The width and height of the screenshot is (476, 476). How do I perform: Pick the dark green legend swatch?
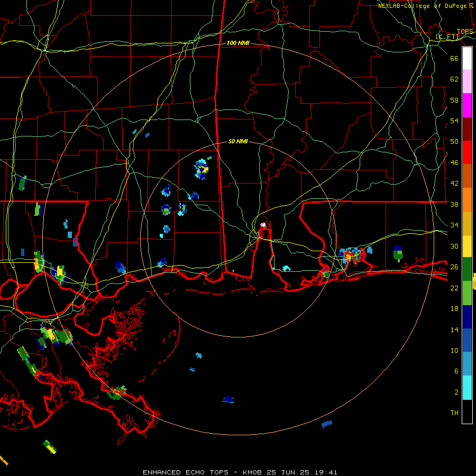coord(467,269)
